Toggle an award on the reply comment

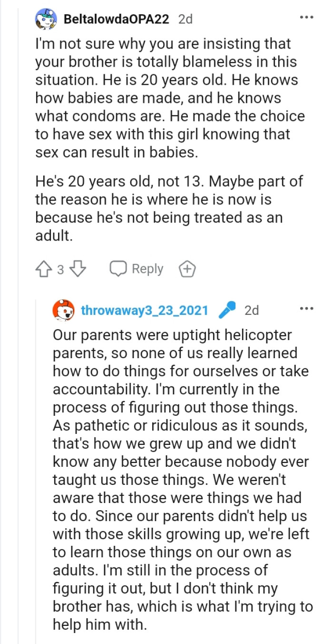[187, 269]
